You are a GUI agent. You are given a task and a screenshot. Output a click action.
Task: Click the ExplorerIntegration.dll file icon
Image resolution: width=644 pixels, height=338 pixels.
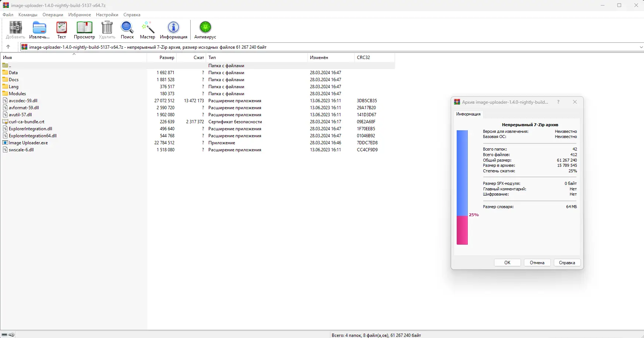(5, 128)
